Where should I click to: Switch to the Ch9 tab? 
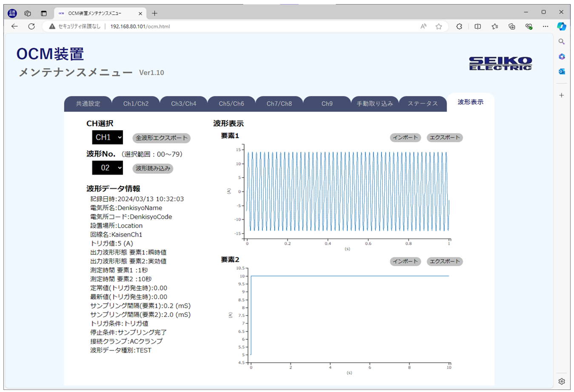[327, 104]
